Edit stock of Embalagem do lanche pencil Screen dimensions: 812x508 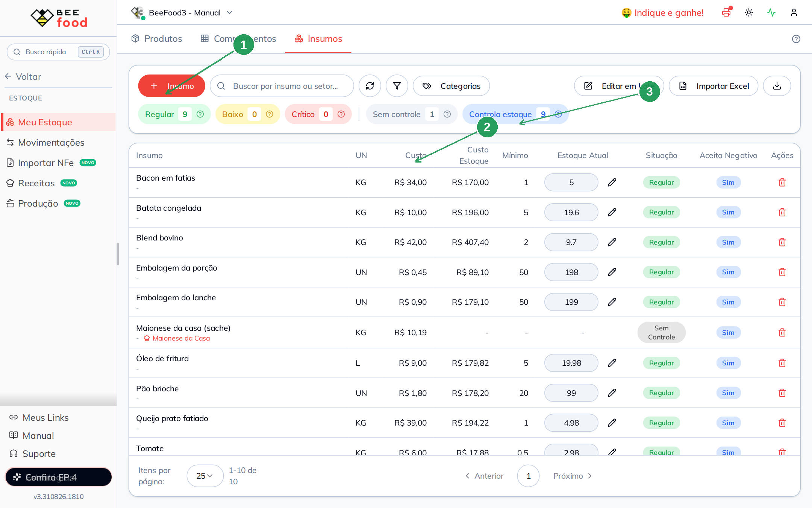[612, 302]
